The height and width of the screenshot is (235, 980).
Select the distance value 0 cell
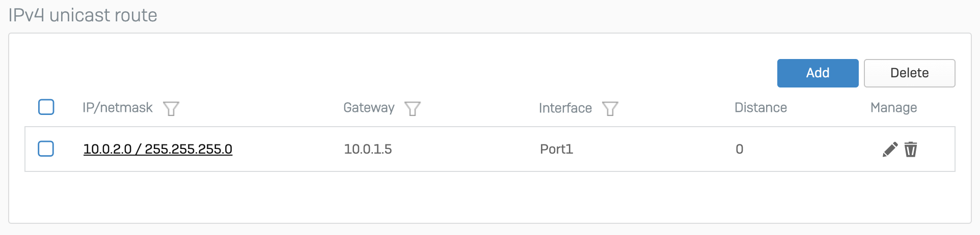coord(739,149)
